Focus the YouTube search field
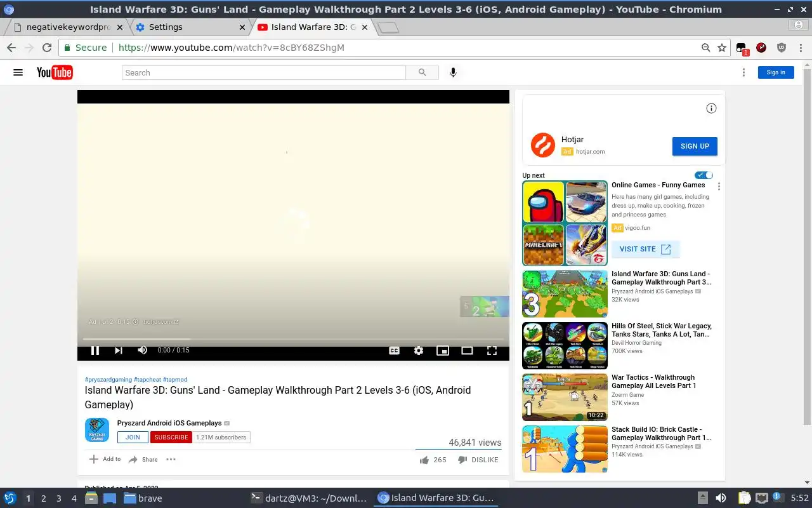Screen dimensions: 812x508 tap(263, 72)
